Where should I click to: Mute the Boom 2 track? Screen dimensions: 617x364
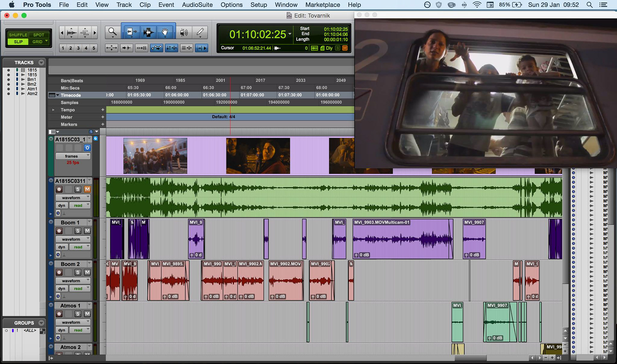pos(87,272)
